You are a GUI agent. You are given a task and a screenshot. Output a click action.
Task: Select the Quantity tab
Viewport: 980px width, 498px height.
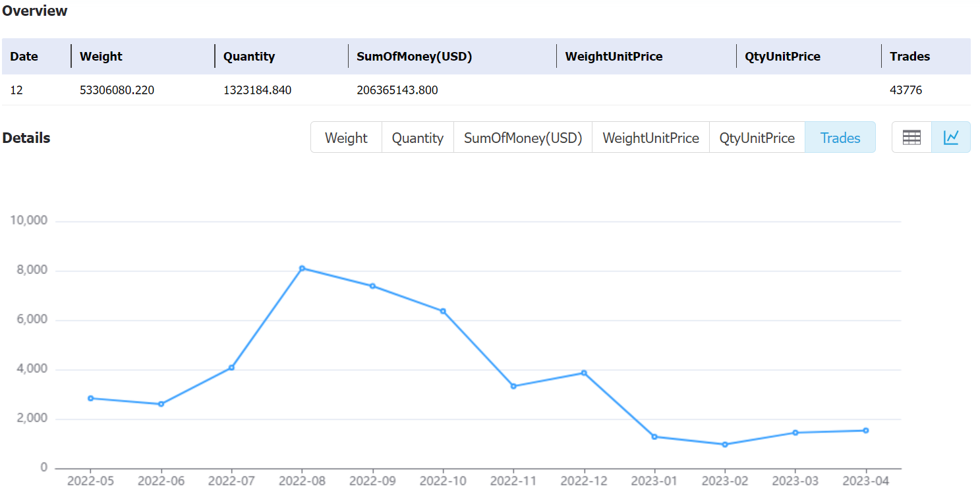click(x=418, y=138)
